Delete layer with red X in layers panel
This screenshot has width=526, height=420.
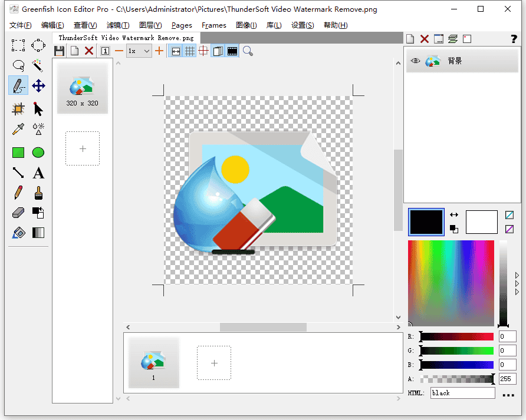click(425, 39)
